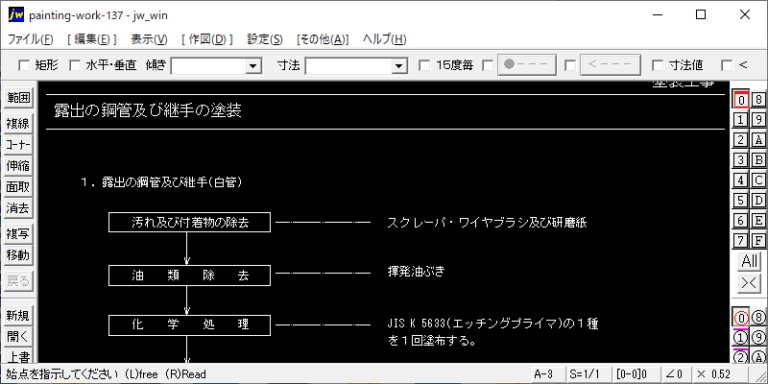The image size is (768, 384).
Task: Select circled layer group 0
Action: [x=741, y=318]
